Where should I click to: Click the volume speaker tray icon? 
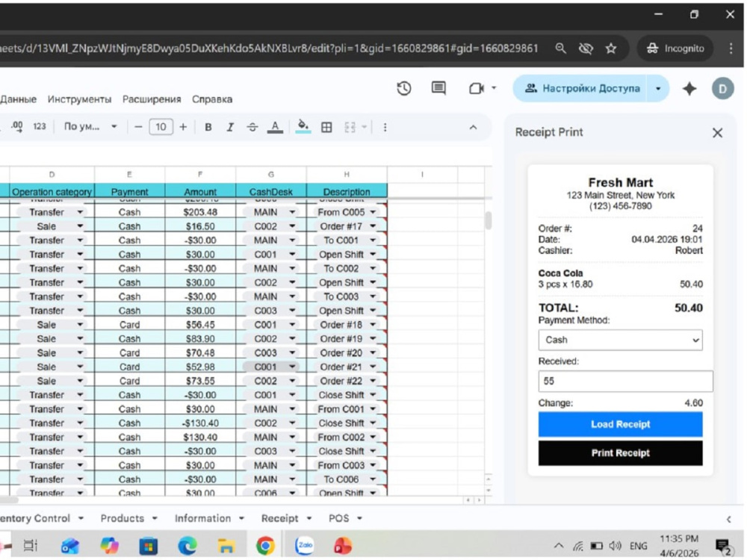click(x=615, y=547)
